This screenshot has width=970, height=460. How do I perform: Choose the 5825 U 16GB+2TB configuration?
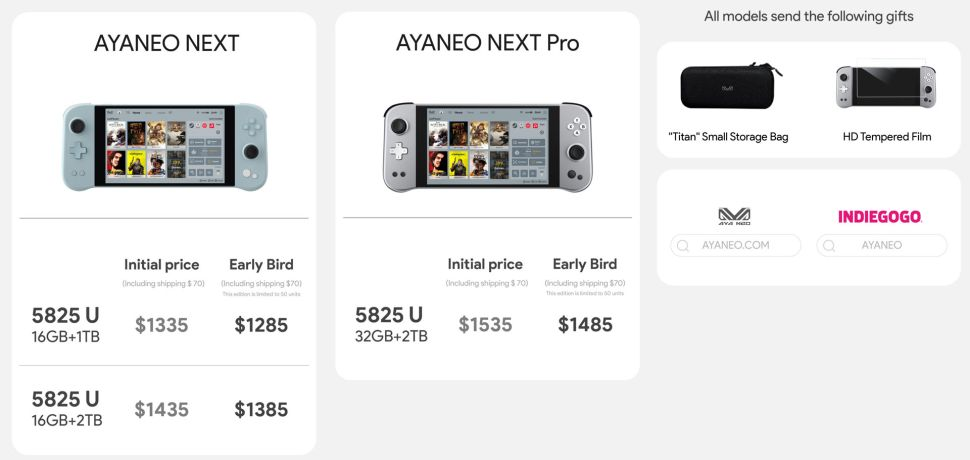[67, 409]
